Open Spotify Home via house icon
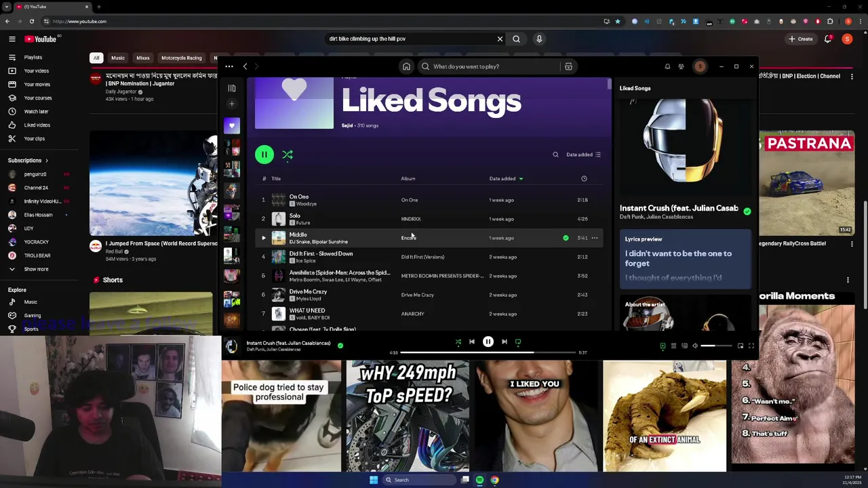The height and width of the screenshot is (488, 868). point(406,66)
